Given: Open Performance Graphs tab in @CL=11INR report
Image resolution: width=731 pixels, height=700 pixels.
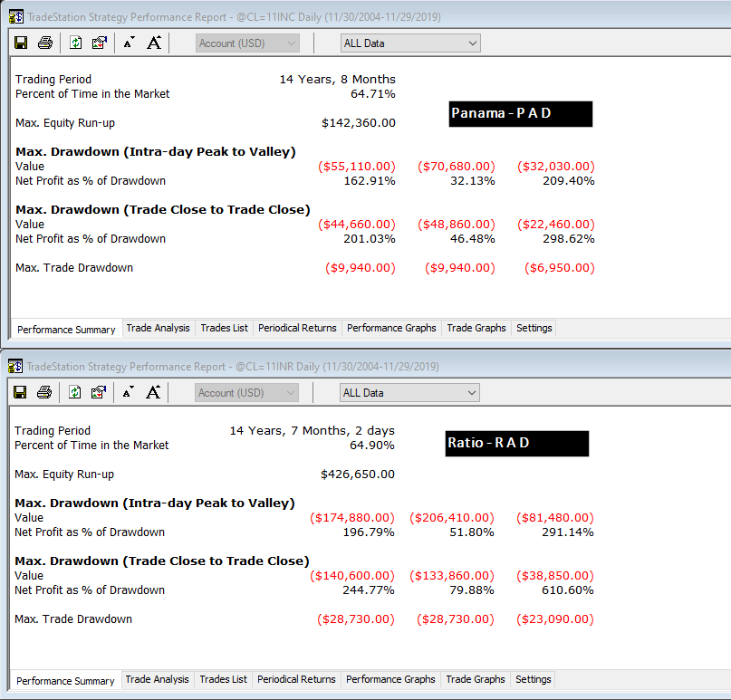Looking at the screenshot, I should point(390,679).
